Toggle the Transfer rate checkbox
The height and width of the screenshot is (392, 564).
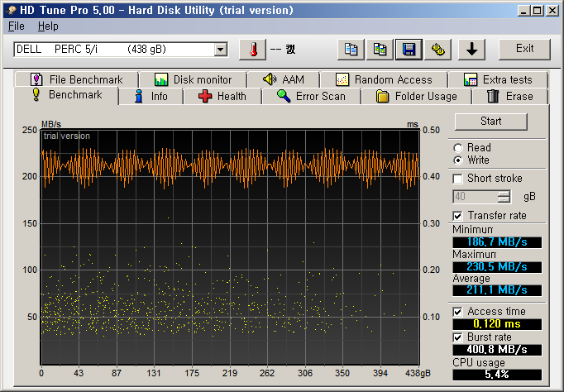(x=457, y=216)
